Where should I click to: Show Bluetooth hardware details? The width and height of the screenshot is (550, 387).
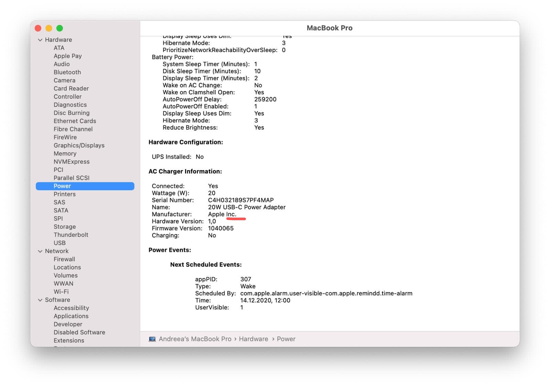point(67,72)
